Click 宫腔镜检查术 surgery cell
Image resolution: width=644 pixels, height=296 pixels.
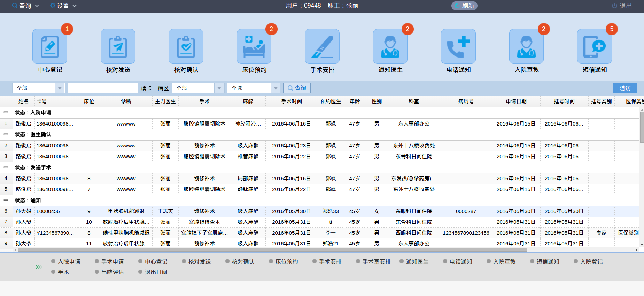point(204,222)
